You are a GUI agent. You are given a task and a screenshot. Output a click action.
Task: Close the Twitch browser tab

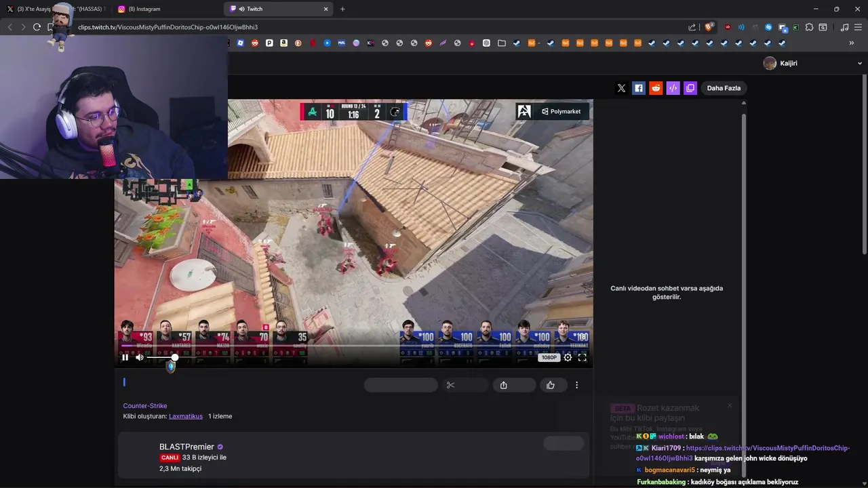click(x=325, y=9)
